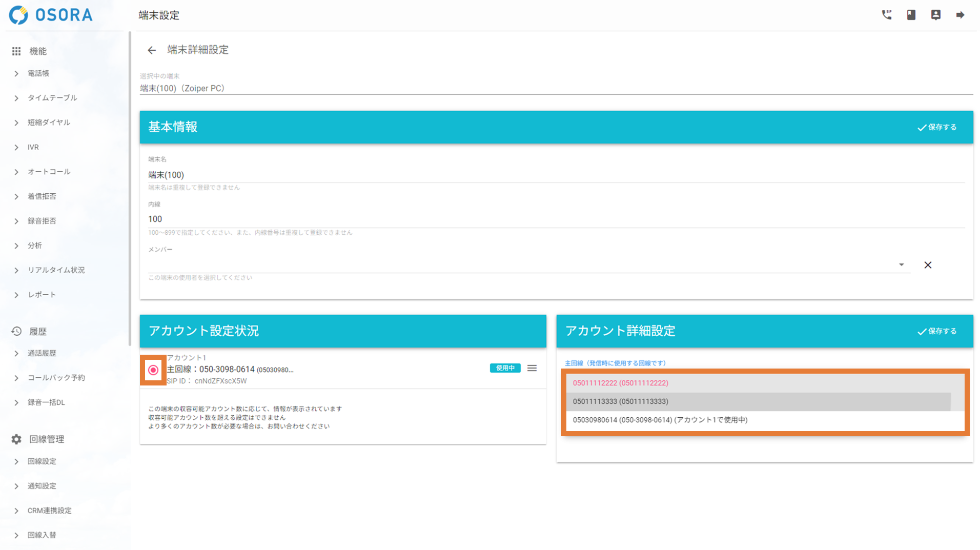Go back using the left arrow icon
The height and width of the screenshot is (550, 980).
152,50
